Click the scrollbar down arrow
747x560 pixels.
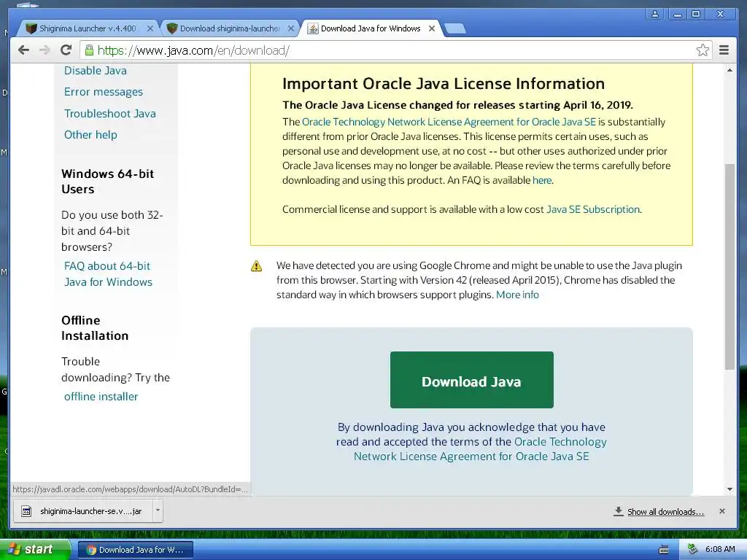click(x=729, y=489)
